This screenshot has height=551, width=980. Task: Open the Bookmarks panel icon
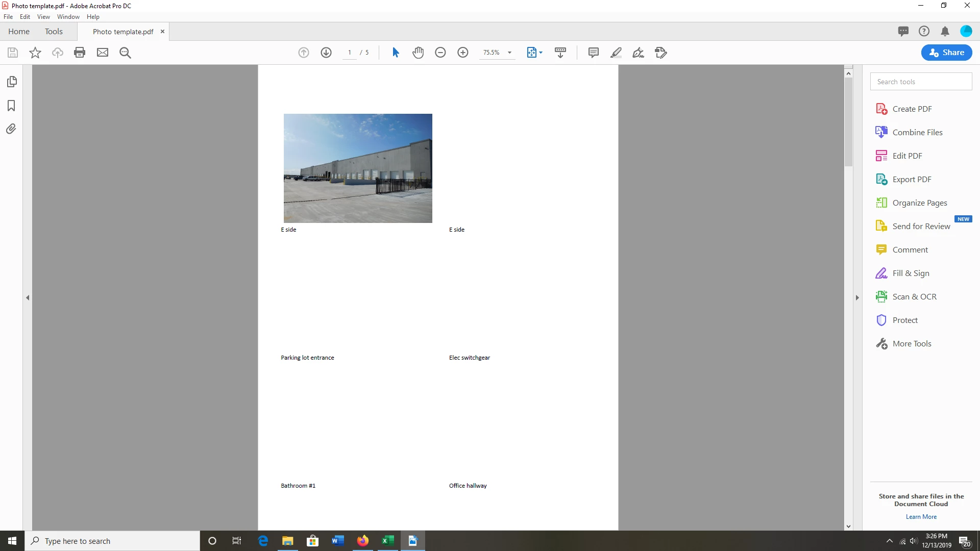(x=11, y=106)
